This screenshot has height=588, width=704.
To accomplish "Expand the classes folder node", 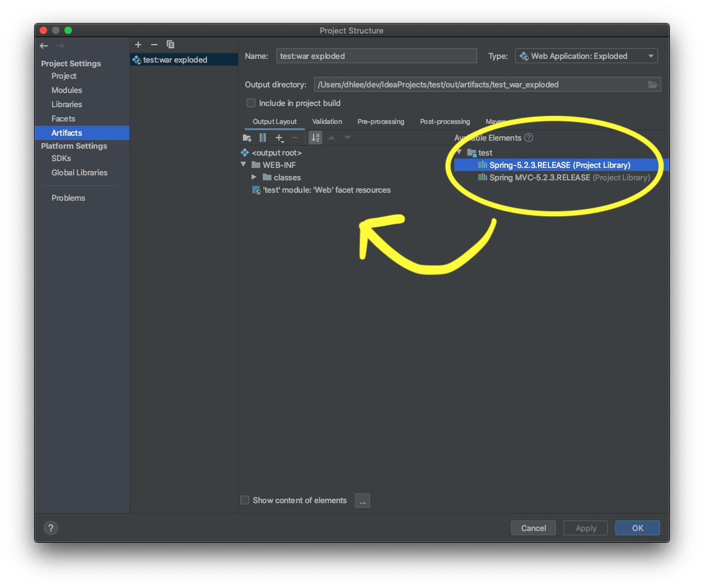I will (253, 177).
